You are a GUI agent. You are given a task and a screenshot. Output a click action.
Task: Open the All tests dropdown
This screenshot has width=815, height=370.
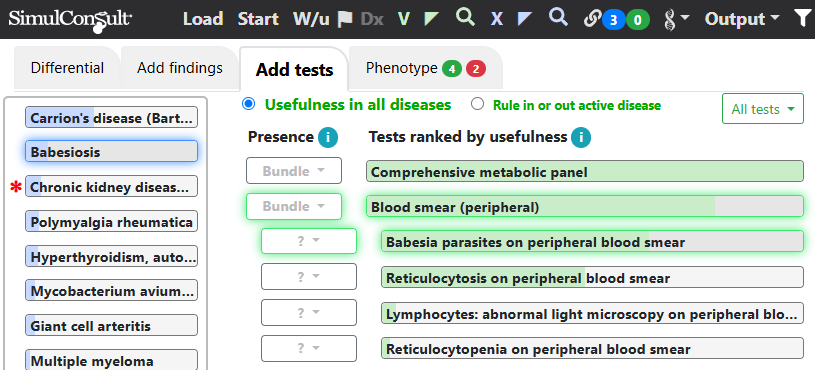click(763, 109)
